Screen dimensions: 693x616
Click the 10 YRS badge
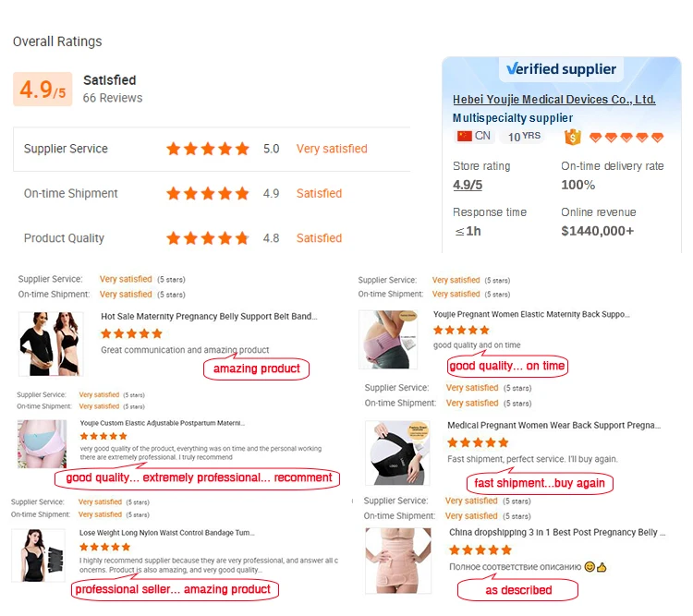coord(525,136)
